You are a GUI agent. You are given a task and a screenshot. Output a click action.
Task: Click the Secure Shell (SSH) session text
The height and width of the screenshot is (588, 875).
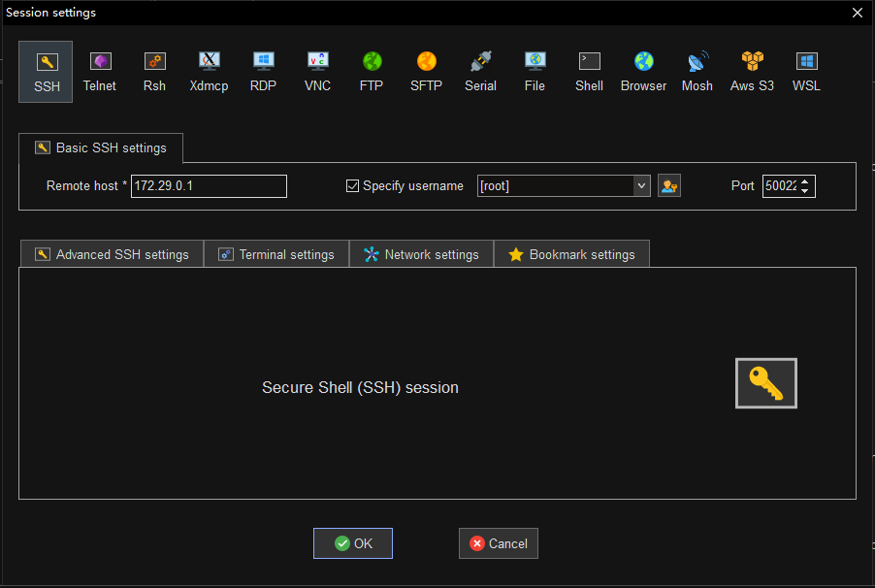[361, 387]
